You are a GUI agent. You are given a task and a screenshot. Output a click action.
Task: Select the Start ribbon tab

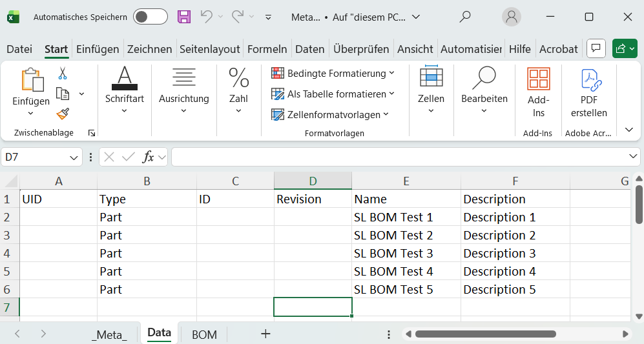click(56, 49)
